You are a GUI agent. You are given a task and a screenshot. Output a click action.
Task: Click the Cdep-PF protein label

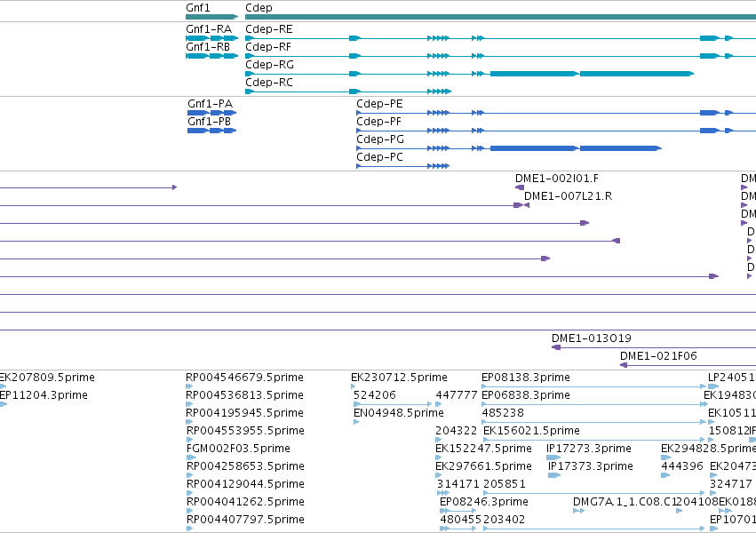pos(378,122)
